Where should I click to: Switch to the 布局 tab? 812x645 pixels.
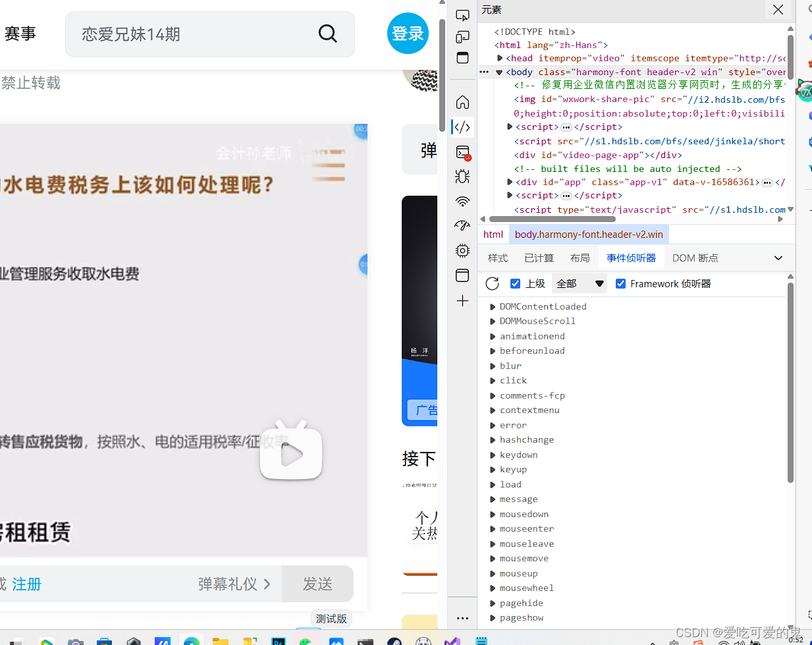point(580,258)
